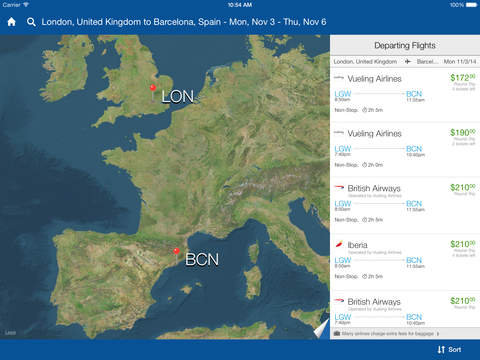
Task: Tap BCN on the Iberia flight
Action: 414,260
